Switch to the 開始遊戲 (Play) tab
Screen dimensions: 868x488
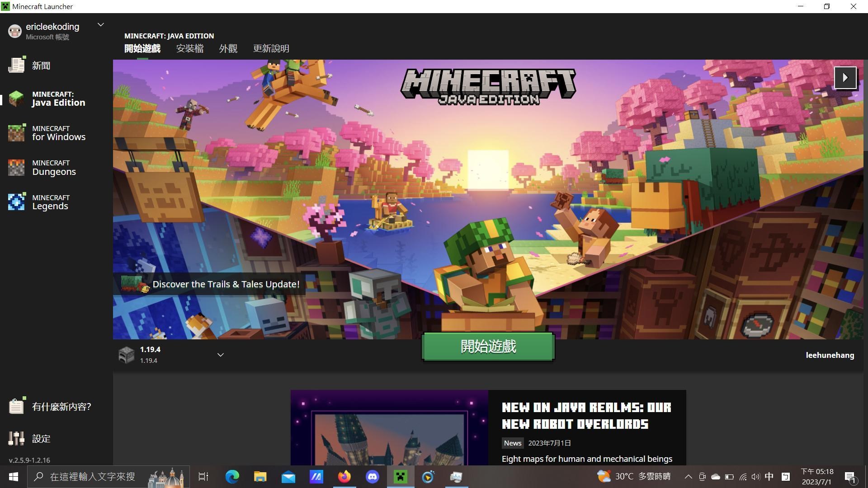point(142,48)
